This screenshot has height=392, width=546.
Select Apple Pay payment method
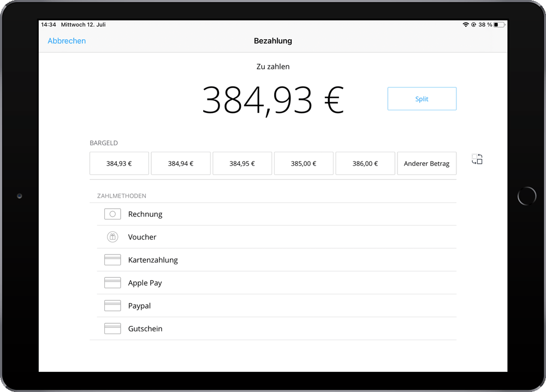click(276, 283)
